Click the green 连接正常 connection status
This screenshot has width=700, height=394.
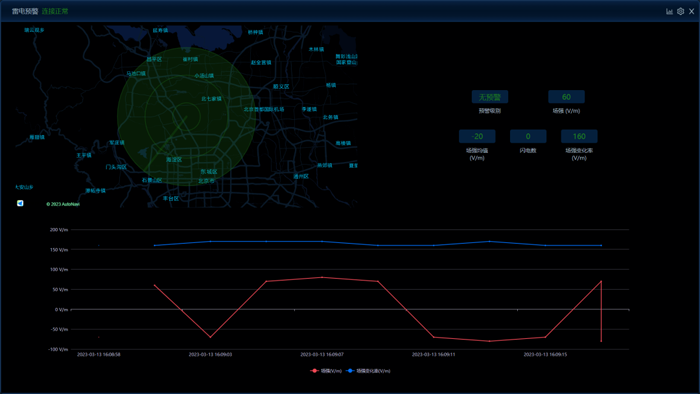pos(55,11)
